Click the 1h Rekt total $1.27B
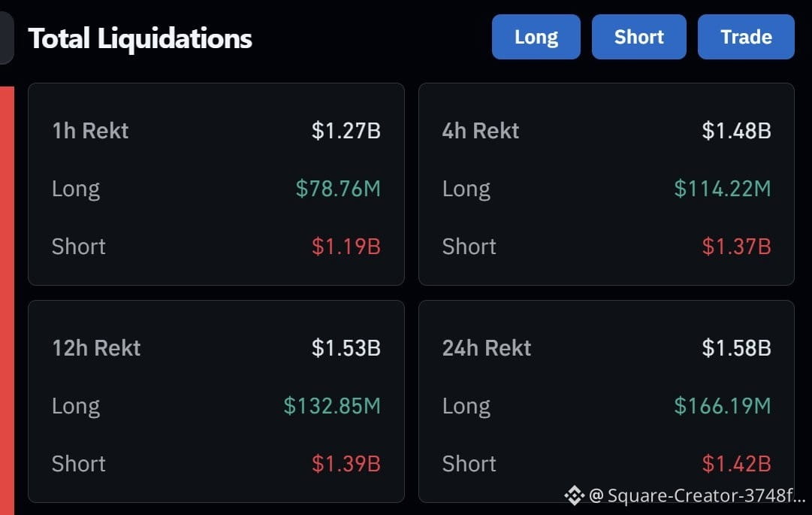812x515 pixels. tap(346, 131)
